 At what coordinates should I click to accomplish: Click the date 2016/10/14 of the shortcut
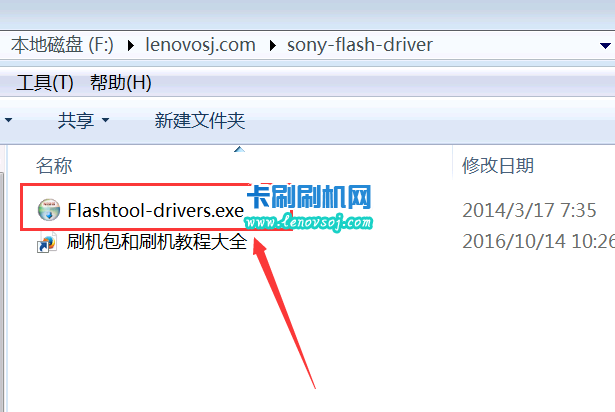tap(538, 242)
